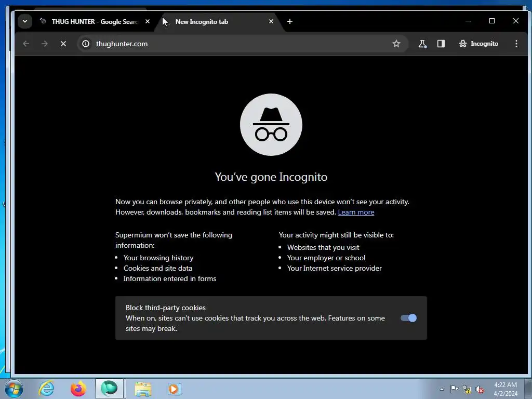Screen dimensions: 532x399
Task: Close the New Incognito tab
Action: pyautogui.click(x=271, y=21)
